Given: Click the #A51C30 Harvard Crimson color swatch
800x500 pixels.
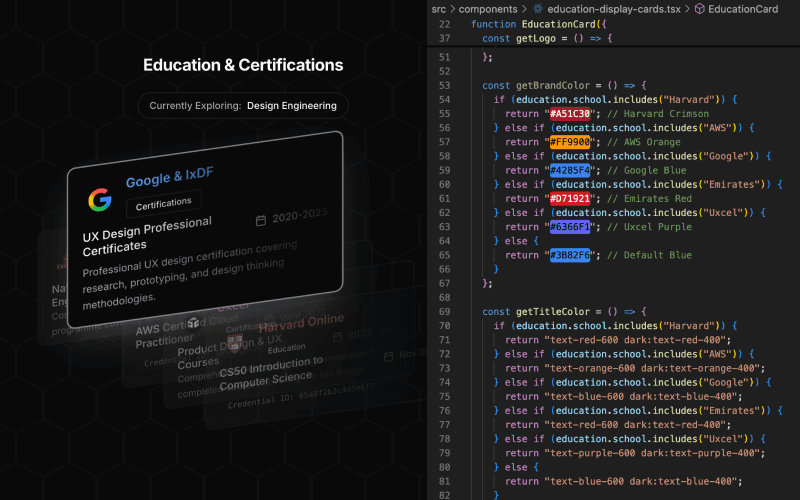Looking at the screenshot, I should (x=570, y=114).
